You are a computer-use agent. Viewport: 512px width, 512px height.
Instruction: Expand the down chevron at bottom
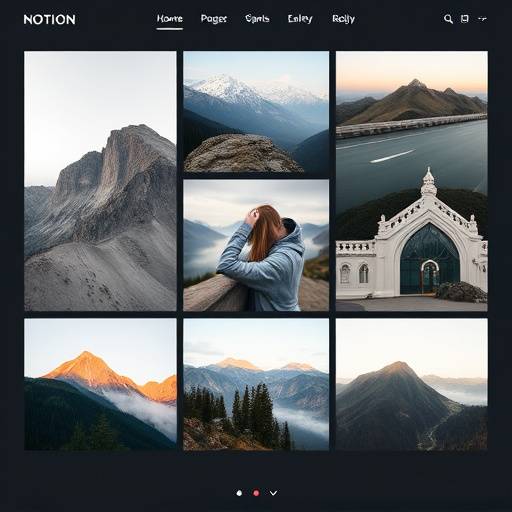(273, 493)
